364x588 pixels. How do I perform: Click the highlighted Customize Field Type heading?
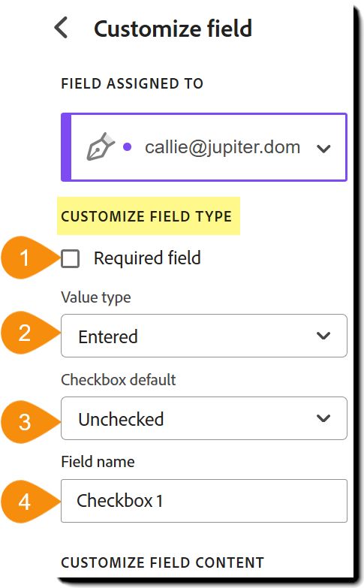tap(146, 216)
